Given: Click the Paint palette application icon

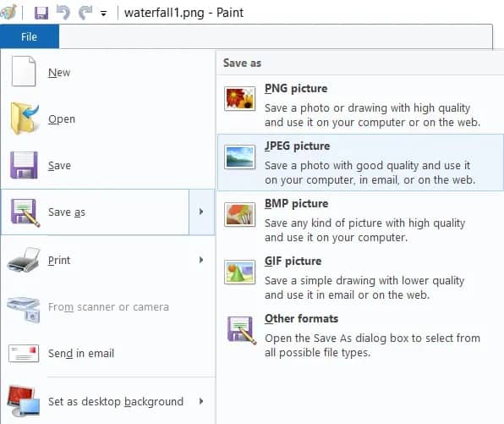Looking at the screenshot, I should coord(8,13).
